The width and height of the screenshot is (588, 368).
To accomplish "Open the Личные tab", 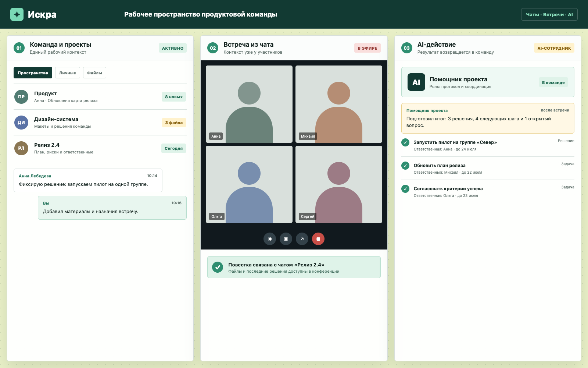I will tap(68, 73).
